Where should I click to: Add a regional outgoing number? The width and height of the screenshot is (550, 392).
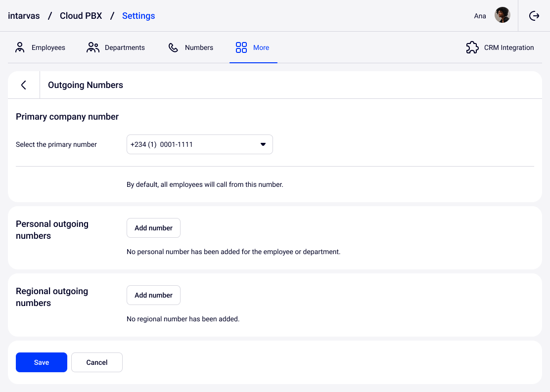[x=153, y=295]
